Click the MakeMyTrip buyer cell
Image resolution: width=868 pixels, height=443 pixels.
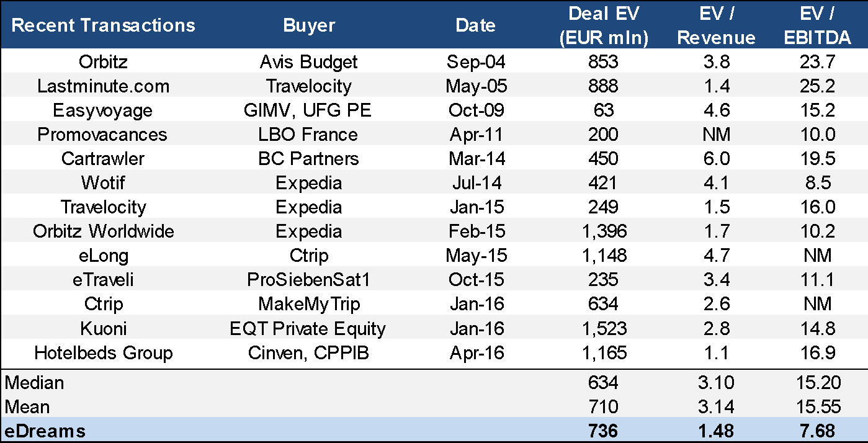point(309,304)
